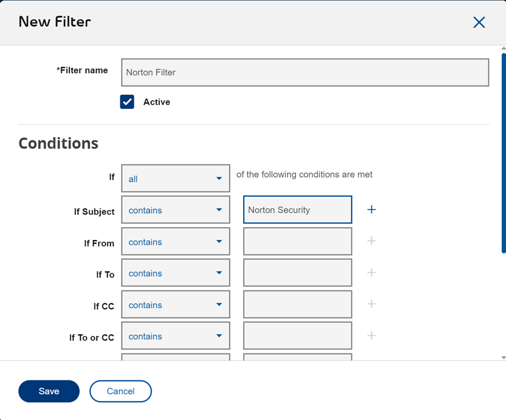
Task: Uncheck the Active checkbox
Action: tap(127, 102)
